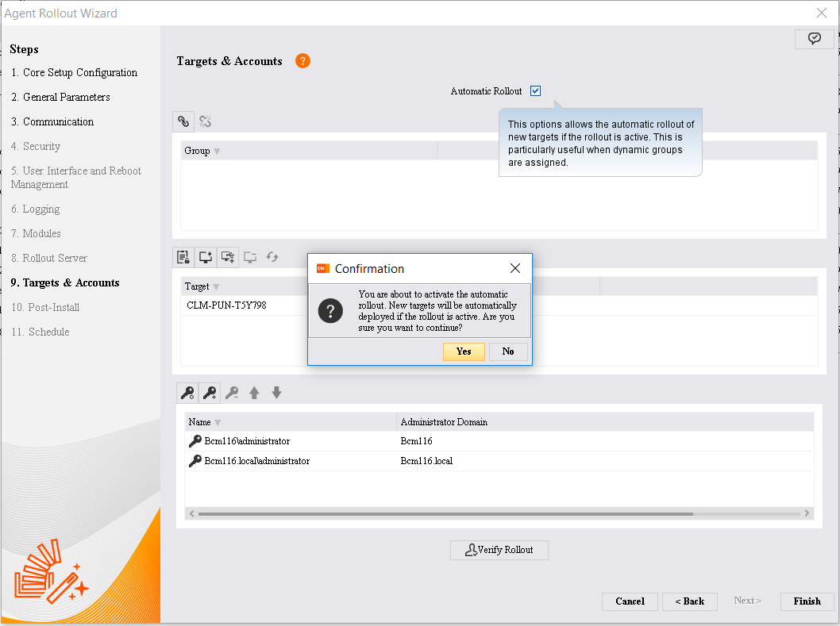Sort by the Target column arrow

(216, 286)
